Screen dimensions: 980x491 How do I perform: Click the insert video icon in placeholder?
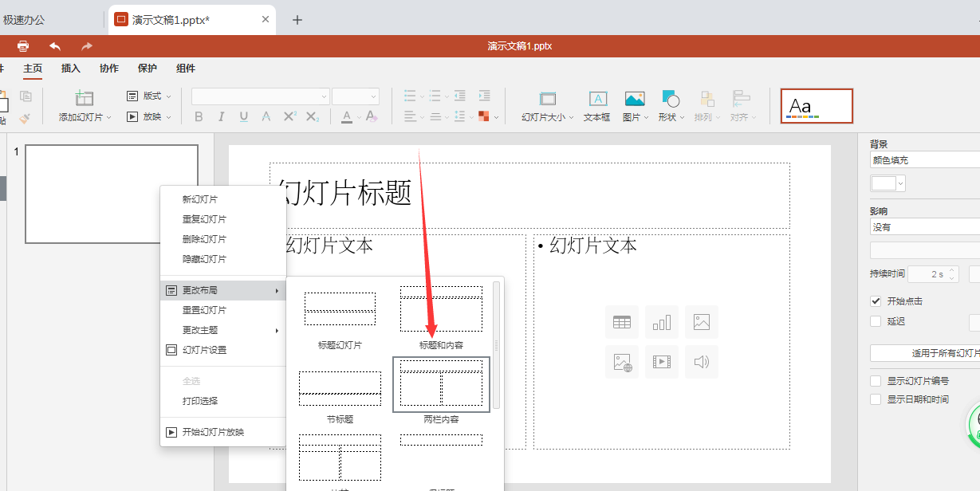point(662,362)
